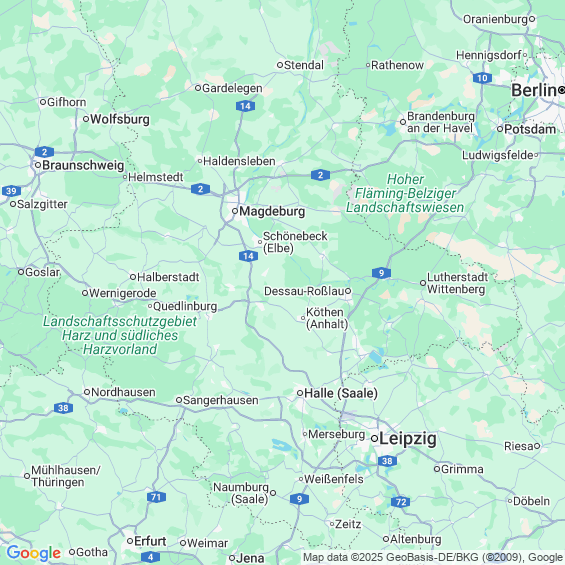Click the Braunschweig city label
Screen dimensions: 565x565
(83, 165)
